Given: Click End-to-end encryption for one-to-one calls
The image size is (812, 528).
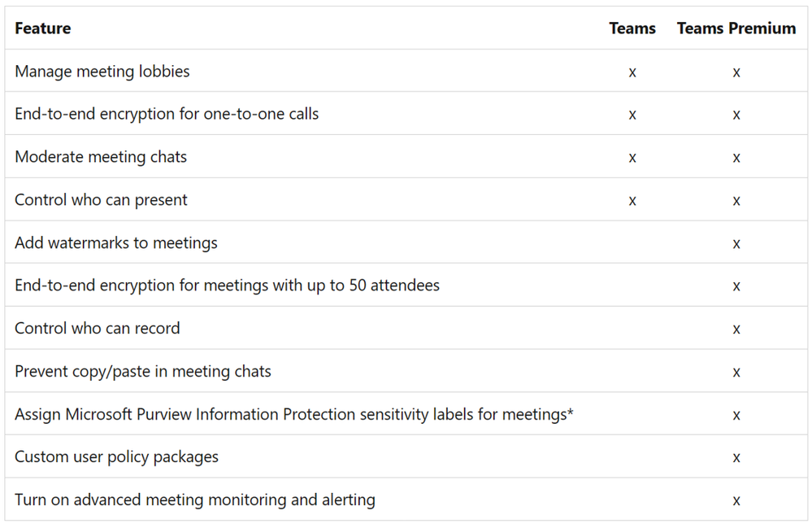Looking at the screenshot, I should pyautogui.click(x=167, y=114).
